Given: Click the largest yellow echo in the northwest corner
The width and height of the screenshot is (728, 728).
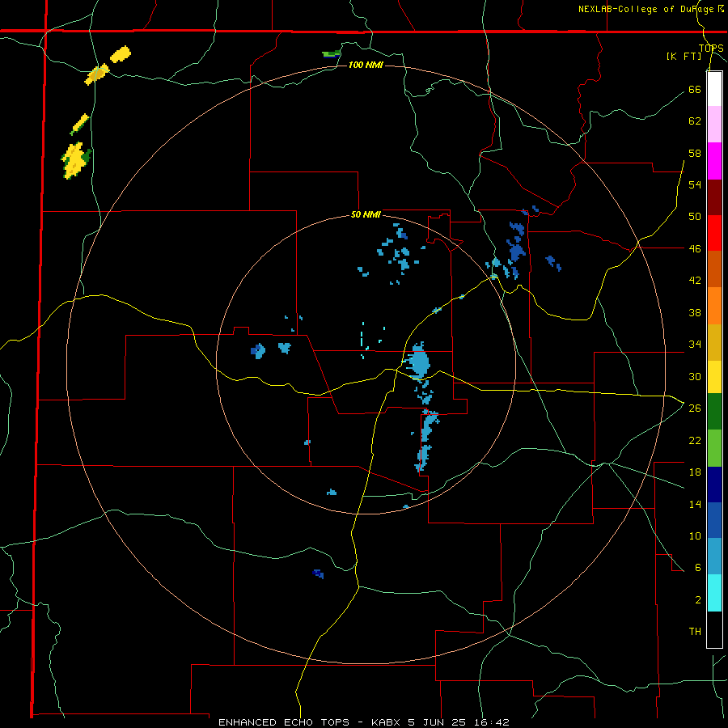Looking at the screenshot, I should (75, 160).
